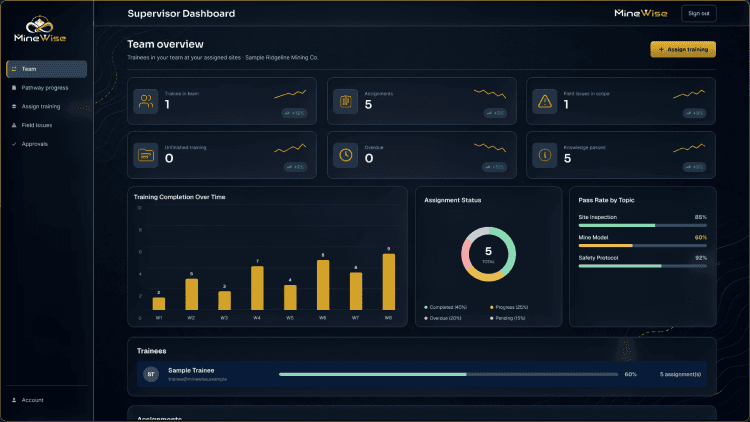Click the Assignment Status donut chart center

pos(488,254)
